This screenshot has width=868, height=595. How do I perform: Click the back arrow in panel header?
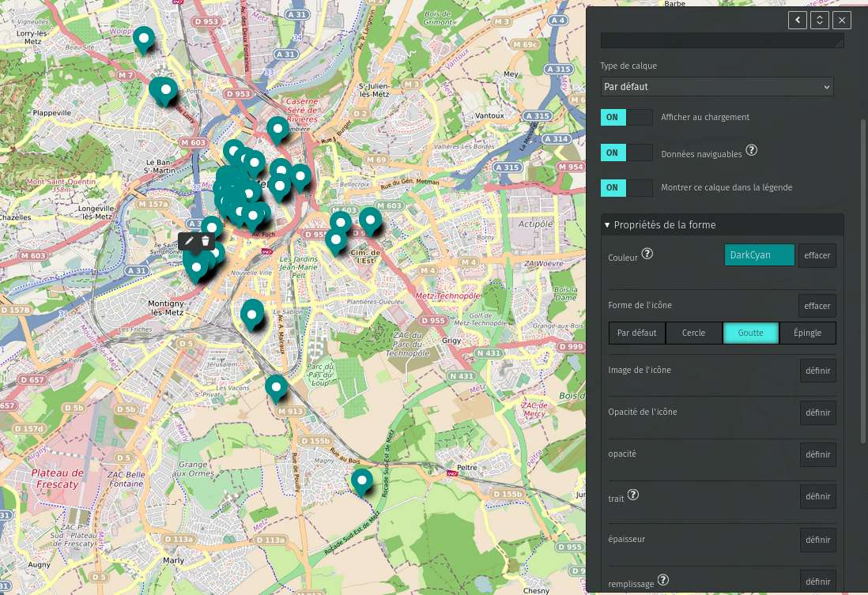pyautogui.click(x=797, y=21)
